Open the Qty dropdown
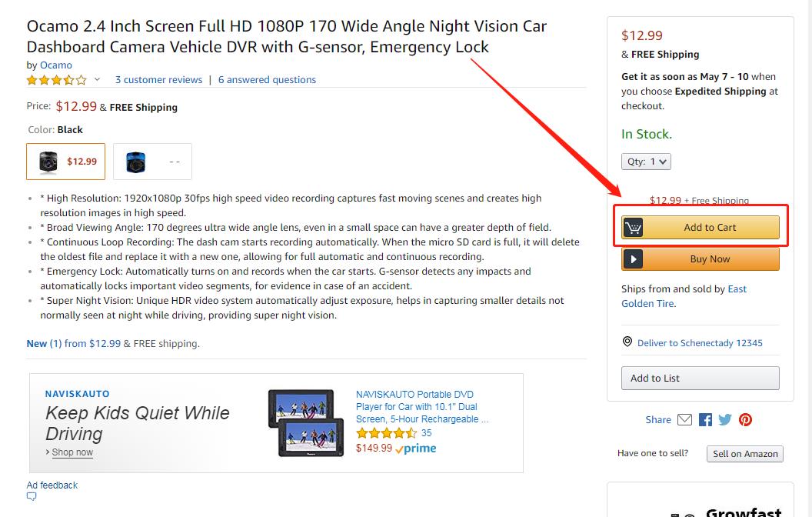Image resolution: width=812 pixels, height=517 pixels. tap(646, 162)
